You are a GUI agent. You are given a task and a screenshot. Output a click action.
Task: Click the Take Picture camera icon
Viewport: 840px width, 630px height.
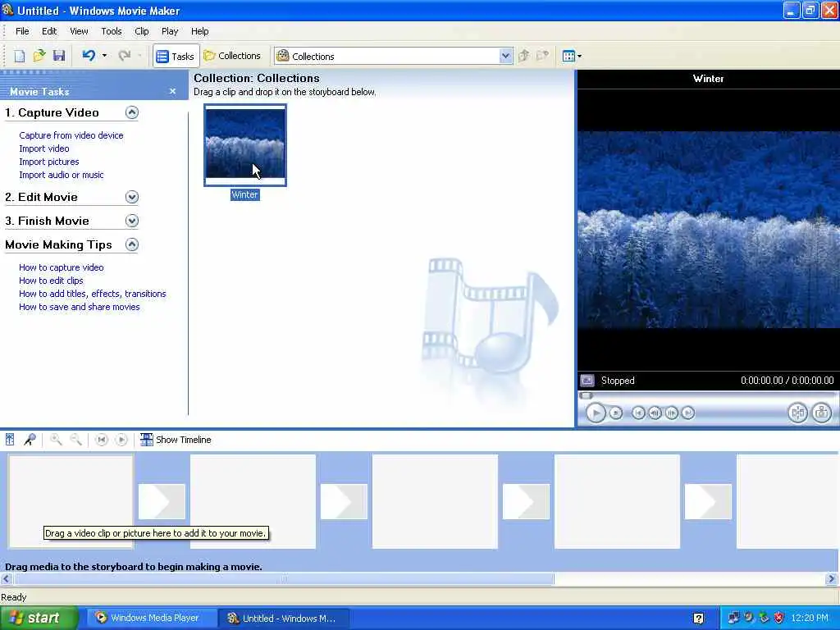click(x=822, y=413)
